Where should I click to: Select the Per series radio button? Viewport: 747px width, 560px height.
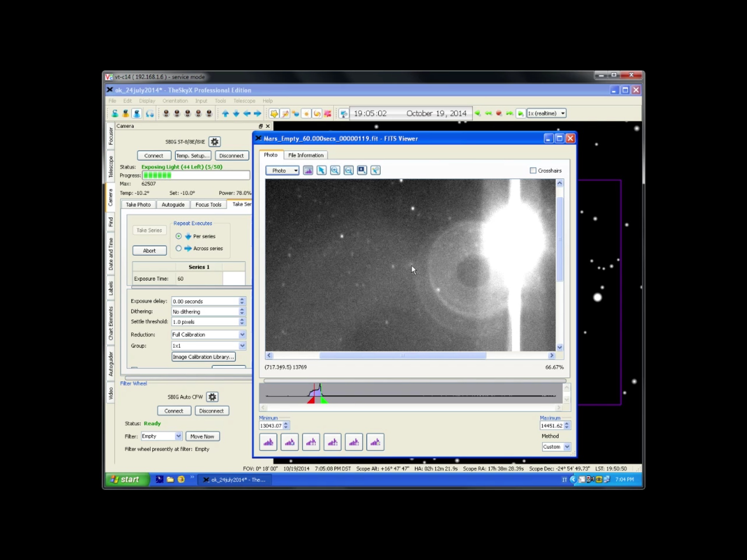178,236
